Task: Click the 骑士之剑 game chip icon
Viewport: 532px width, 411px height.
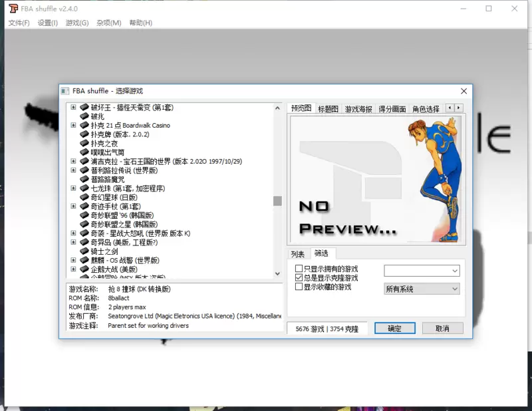Action: tap(84, 251)
